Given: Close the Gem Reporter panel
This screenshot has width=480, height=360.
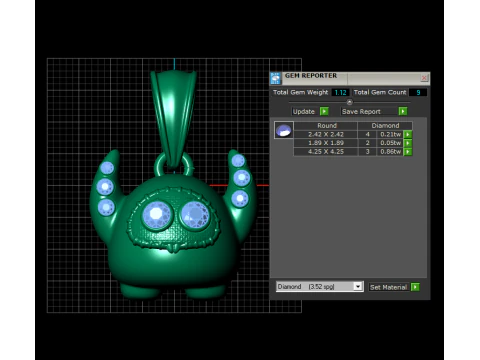Looking at the screenshot, I should coord(424,78).
